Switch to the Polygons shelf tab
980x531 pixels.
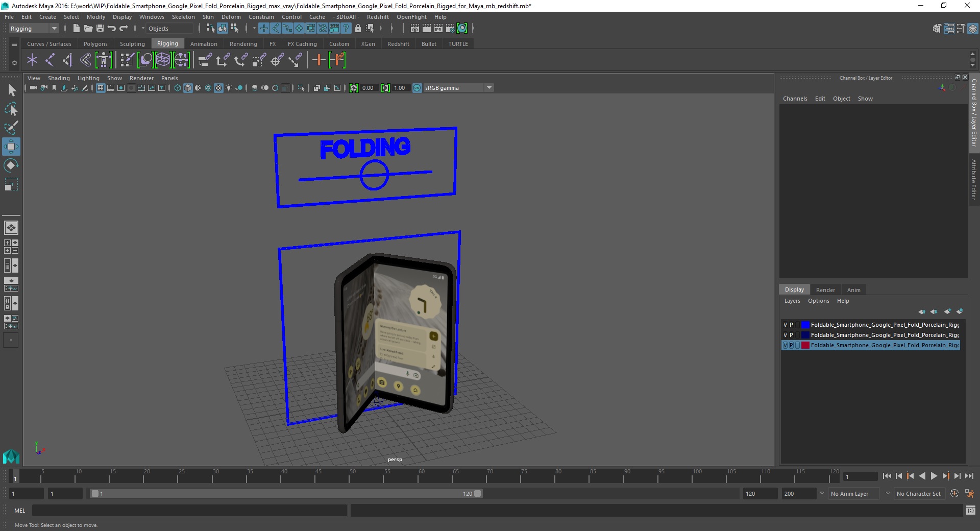coord(95,44)
